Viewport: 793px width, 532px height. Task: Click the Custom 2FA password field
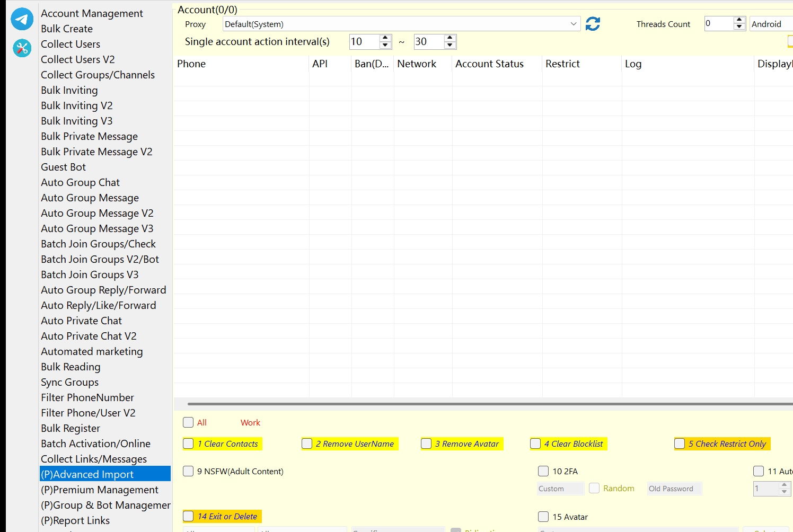[561, 489]
